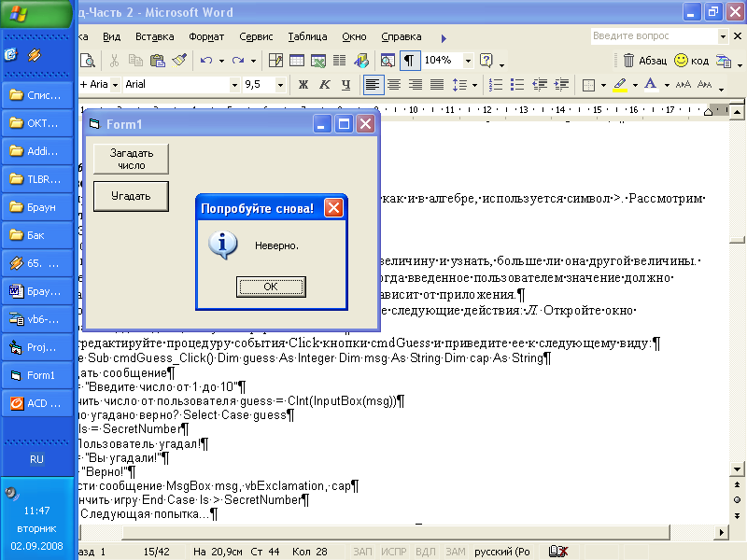Click the Undo arrow icon
Image resolution: width=747 pixels, height=560 pixels.
[x=205, y=61]
